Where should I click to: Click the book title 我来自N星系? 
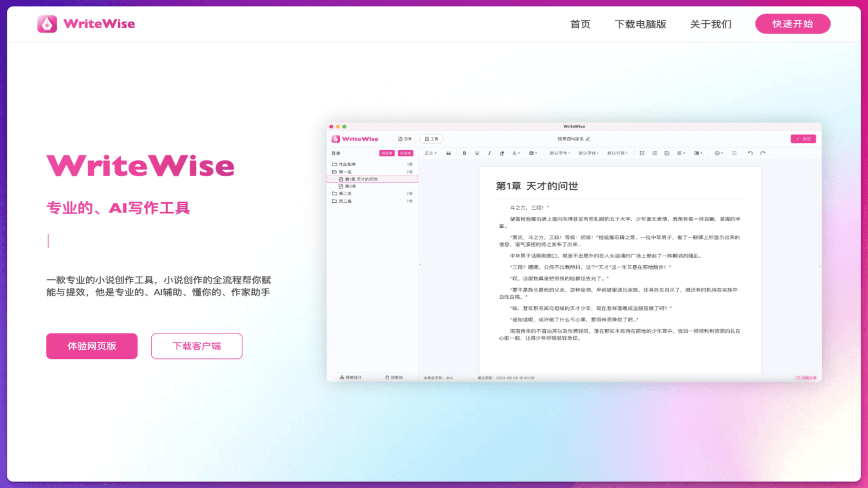point(570,139)
